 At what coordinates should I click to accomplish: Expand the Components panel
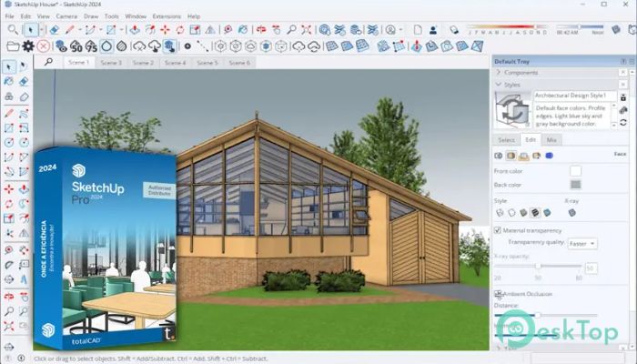[498, 72]
